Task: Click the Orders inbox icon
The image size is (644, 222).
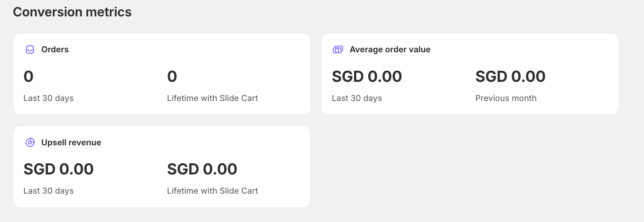Action: tap(30, 50)
